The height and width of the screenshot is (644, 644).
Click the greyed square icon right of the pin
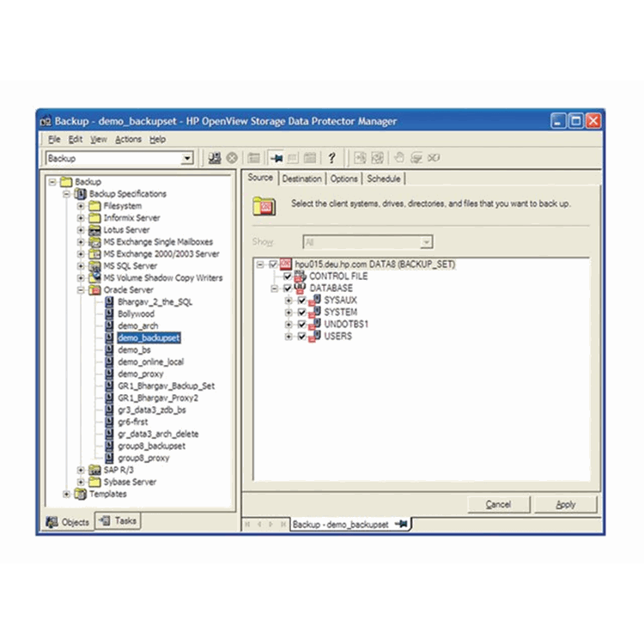click(293, 158)
